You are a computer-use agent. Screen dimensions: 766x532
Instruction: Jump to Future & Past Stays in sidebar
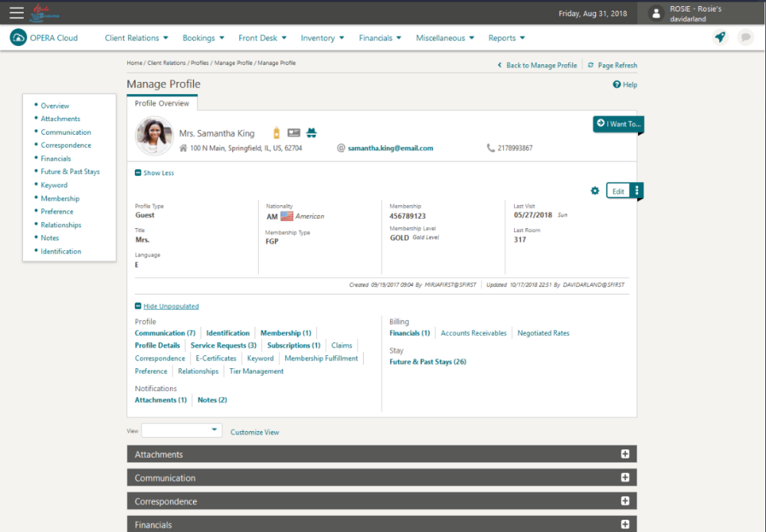(x=70, y=171)
